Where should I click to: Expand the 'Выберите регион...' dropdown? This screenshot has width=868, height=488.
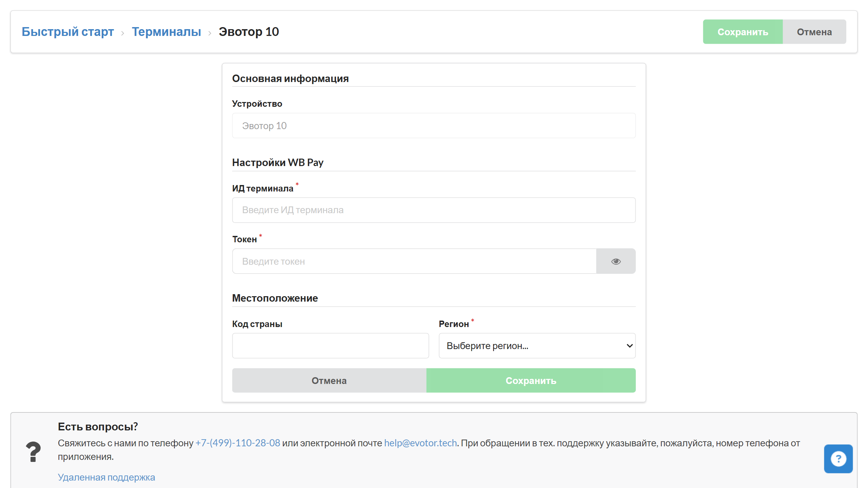(537, 346)
